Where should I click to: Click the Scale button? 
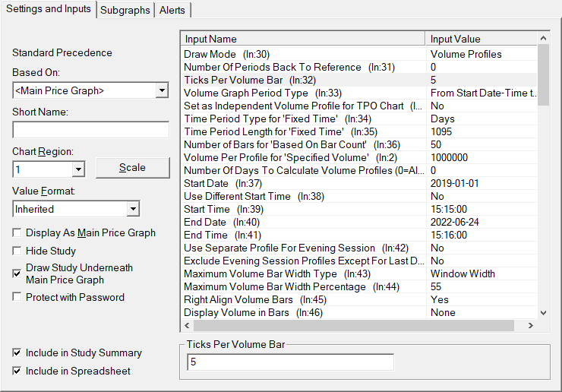click(133, 168)
